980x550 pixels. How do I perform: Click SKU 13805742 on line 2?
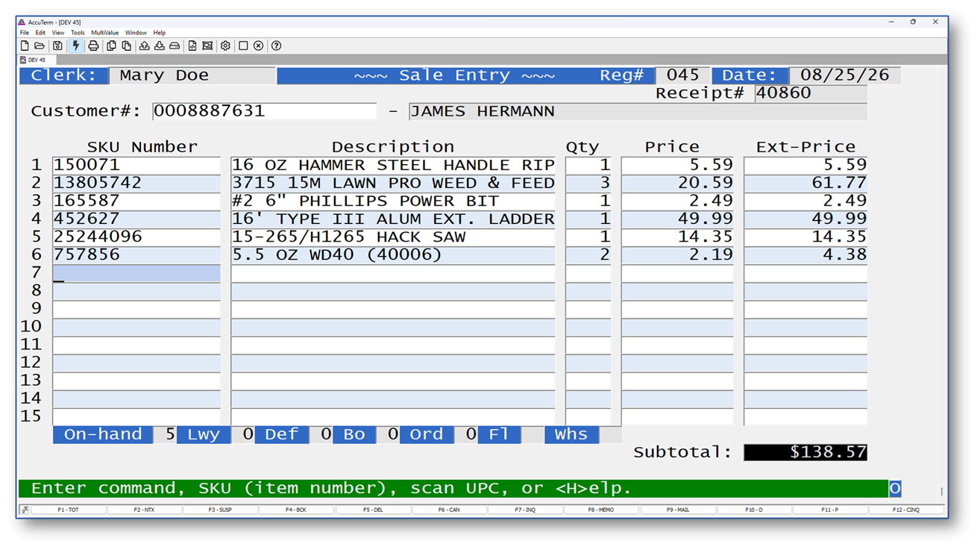[136, 183]
